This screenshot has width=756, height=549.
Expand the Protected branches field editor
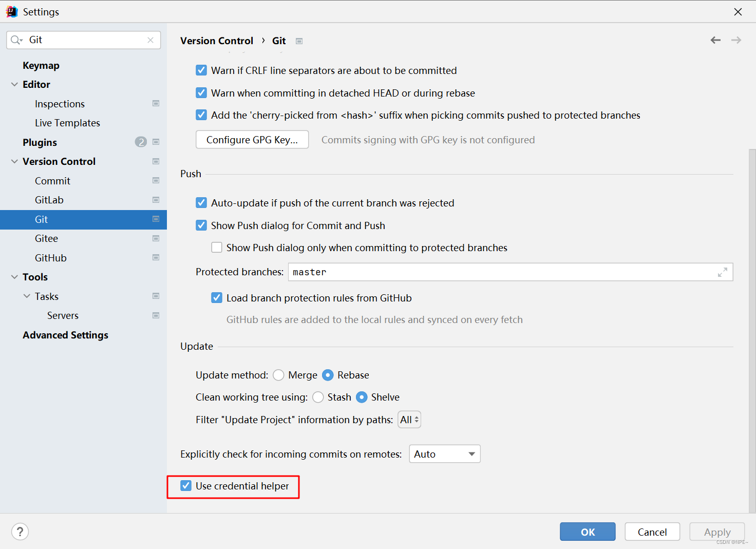click(x=723, y=272)
